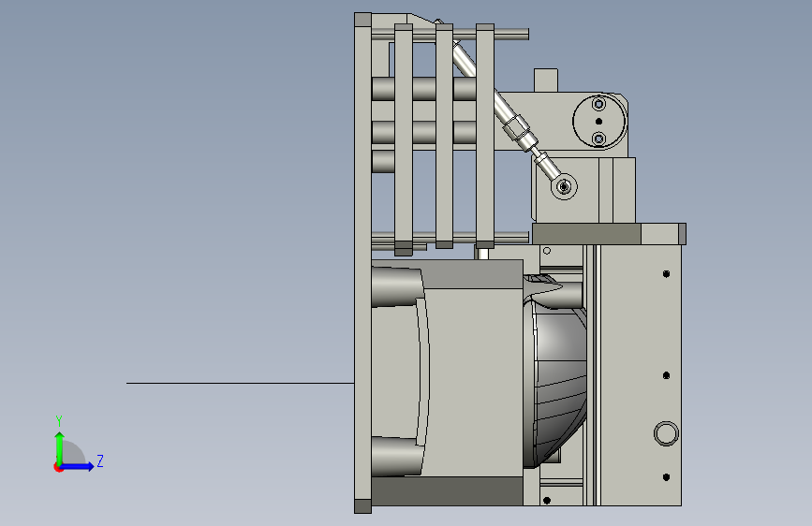Select the round disc with two screws
This screenshot has height=526, width=812.
(599, 122)
